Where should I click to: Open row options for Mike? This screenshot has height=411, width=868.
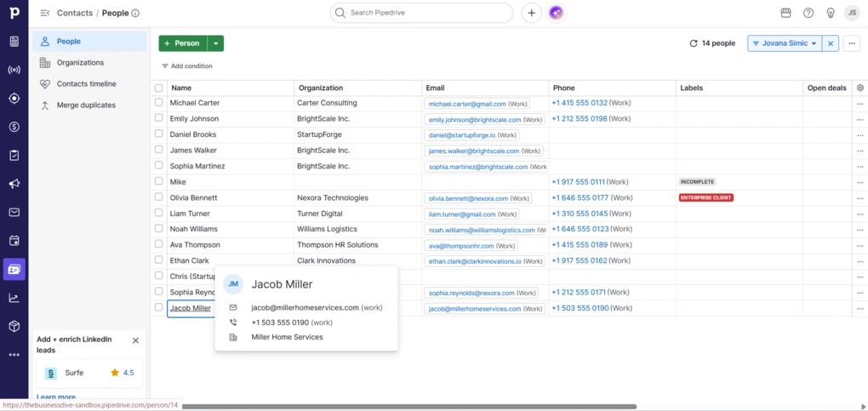[x=859, y=182]
